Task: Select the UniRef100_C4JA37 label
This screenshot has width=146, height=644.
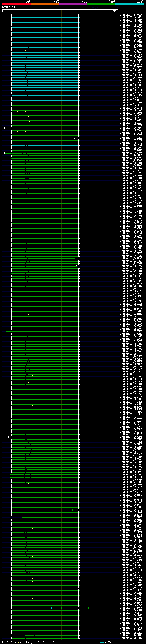Action: [131, 259]
